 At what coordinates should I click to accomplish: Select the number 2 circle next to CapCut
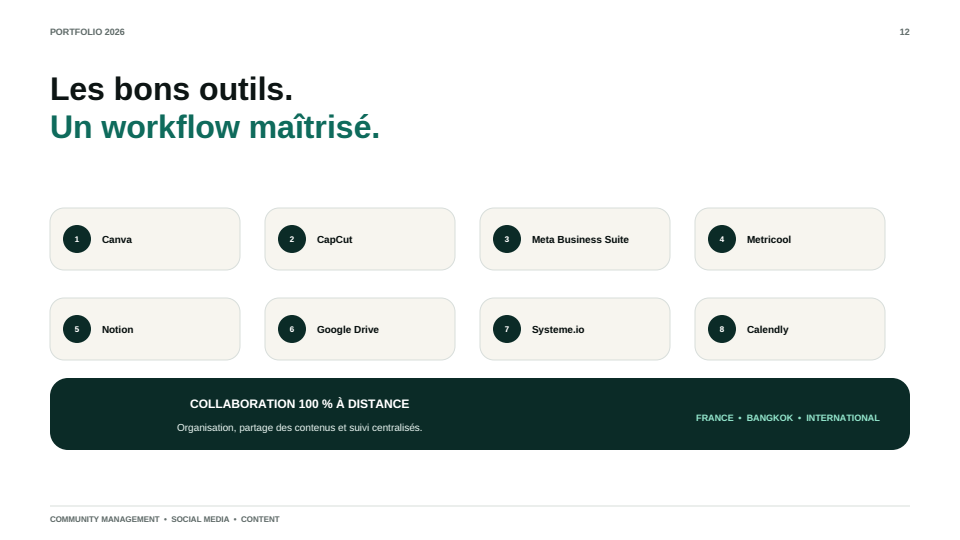click(291, 239)
